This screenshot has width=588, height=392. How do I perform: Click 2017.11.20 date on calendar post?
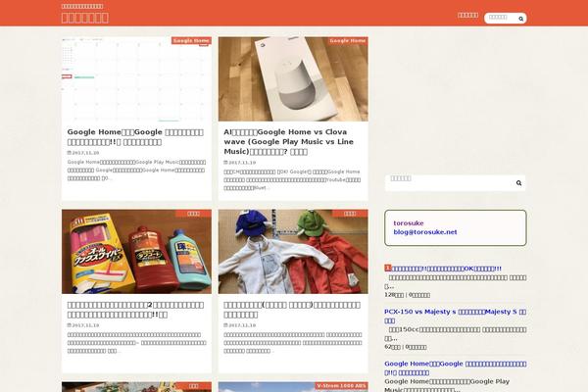pyautogui.click(x=85, y=153)
